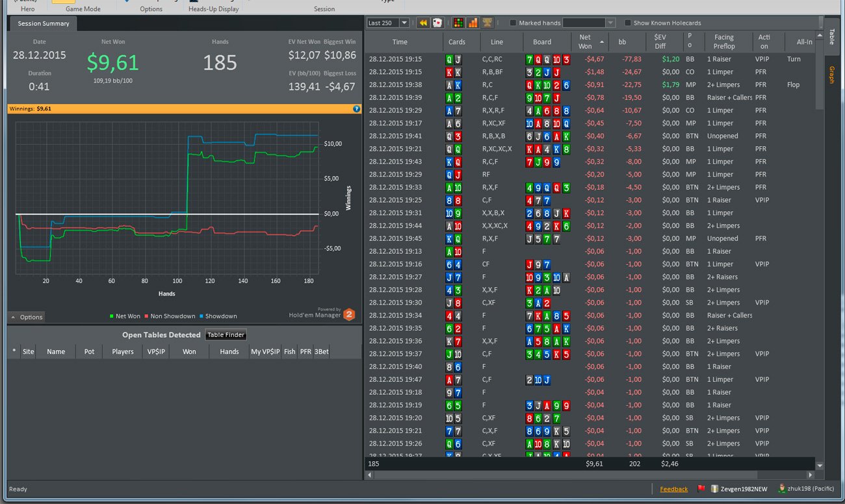
Task: Sort hands by Facing Preflop column
Action: 724,42
